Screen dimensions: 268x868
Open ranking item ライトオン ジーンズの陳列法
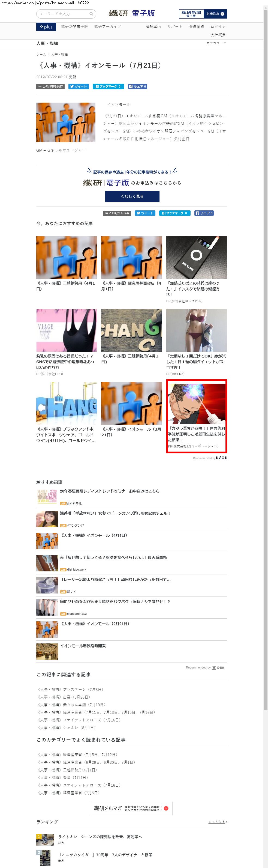100,837
